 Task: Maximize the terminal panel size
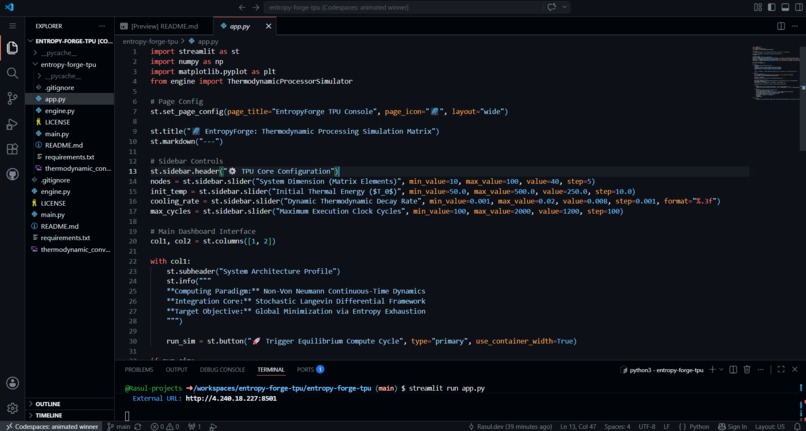[x=781, y=370]
